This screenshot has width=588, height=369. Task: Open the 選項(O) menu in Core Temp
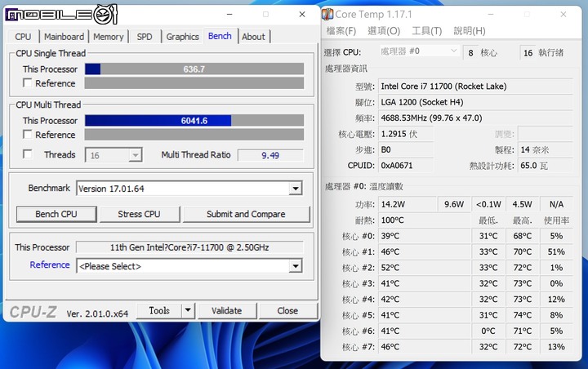click(384, 31)
